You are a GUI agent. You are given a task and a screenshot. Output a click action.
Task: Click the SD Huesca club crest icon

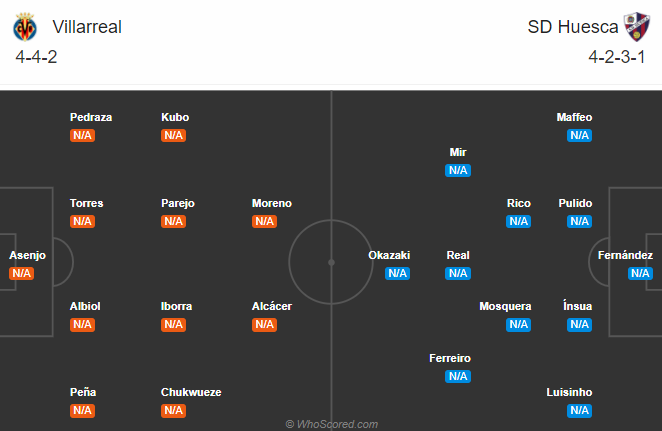637,27
